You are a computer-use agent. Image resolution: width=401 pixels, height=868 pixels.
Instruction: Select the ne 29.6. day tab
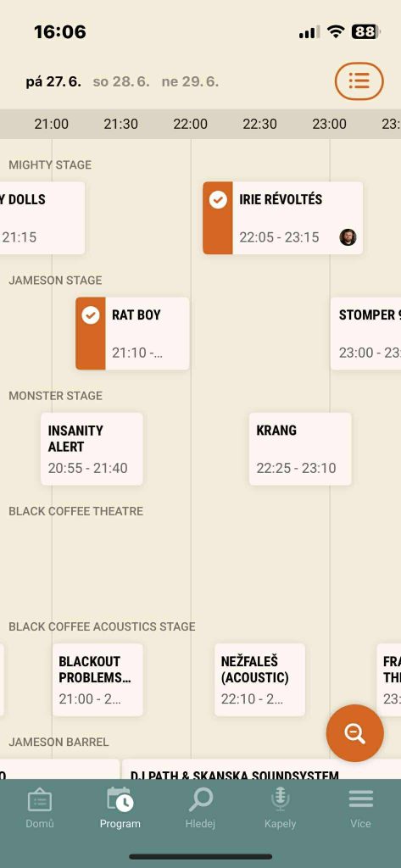(x=190, y=82)
